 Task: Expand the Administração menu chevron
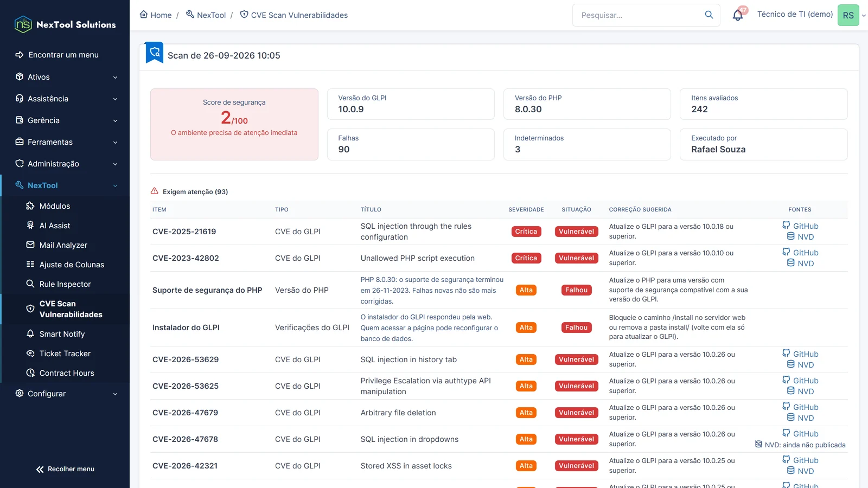[115, 164]
